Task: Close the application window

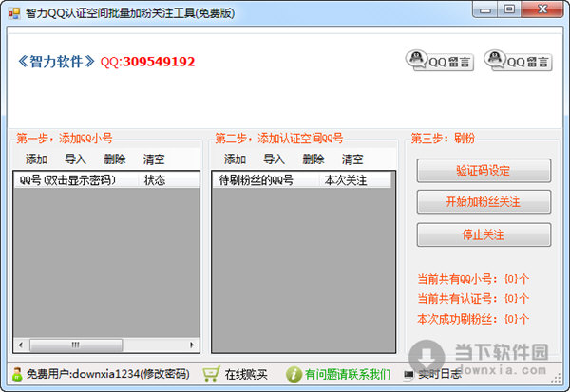Action: [x=542, y=9]
